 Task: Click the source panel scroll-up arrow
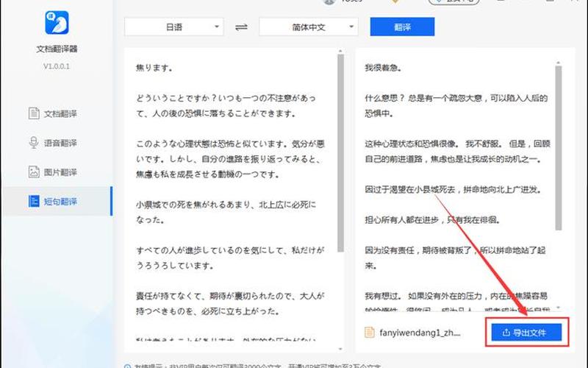340,51
